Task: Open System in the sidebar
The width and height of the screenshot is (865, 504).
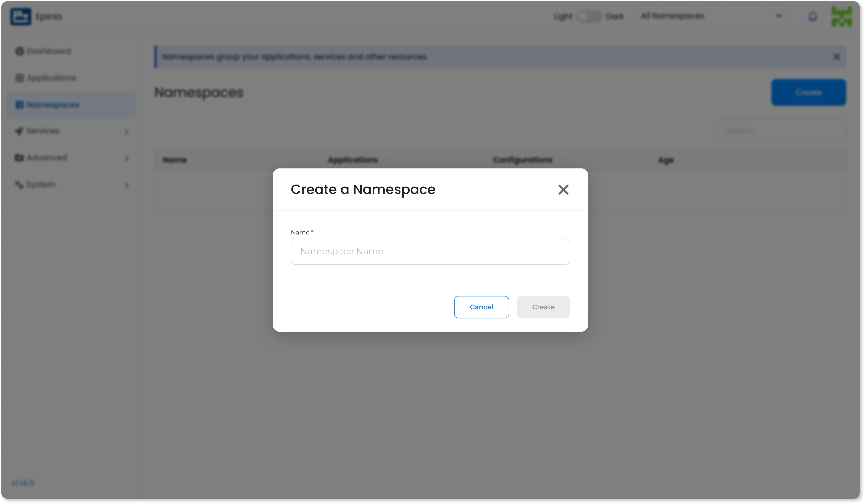Action: point(71,185)
